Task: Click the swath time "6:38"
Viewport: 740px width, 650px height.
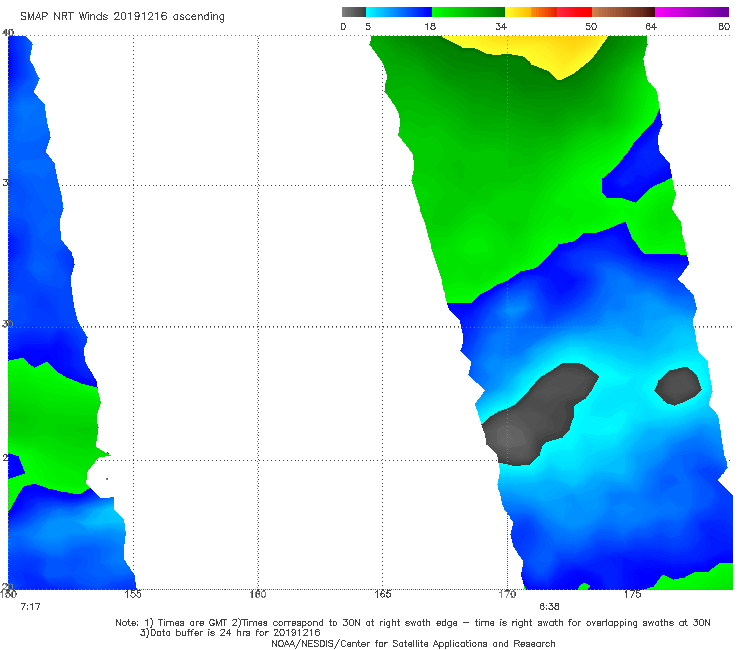Action: [x=549, y=607]
